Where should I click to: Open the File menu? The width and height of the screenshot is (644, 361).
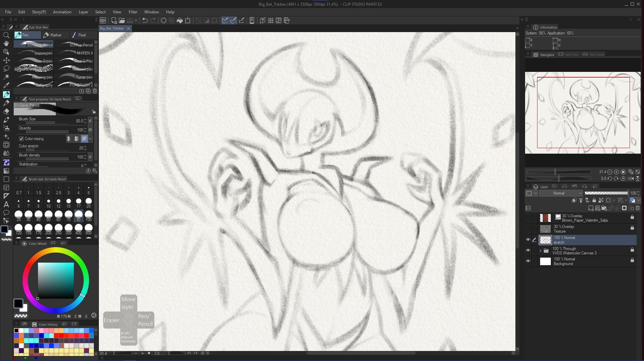pyautogui.click(x=8, y=12)
